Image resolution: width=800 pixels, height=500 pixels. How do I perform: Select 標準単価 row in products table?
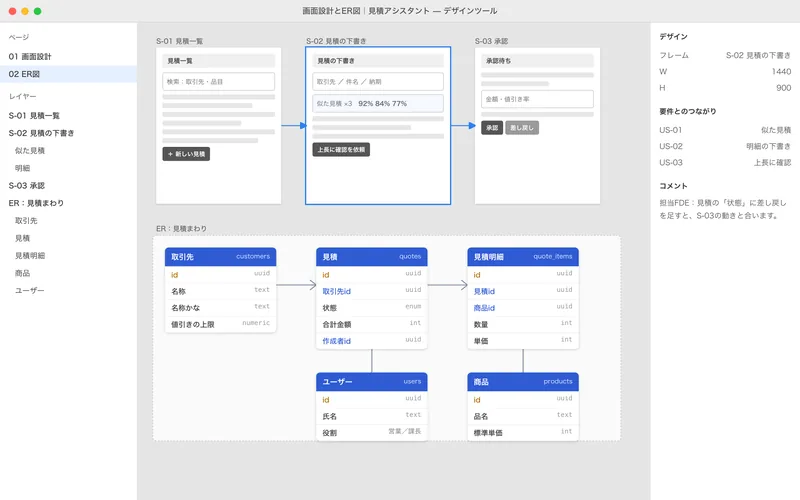(x=523, y=433)
